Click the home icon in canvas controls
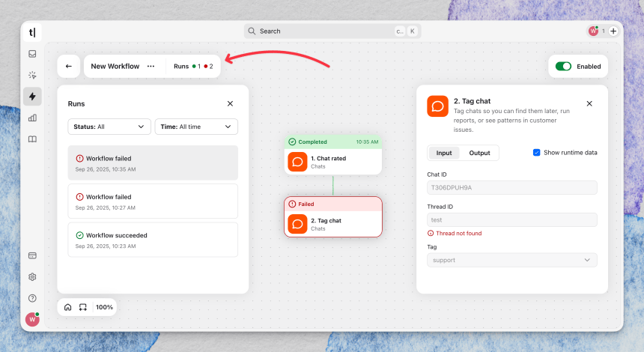644x352 pixels. pyautogui.click(x=67, y=307)
